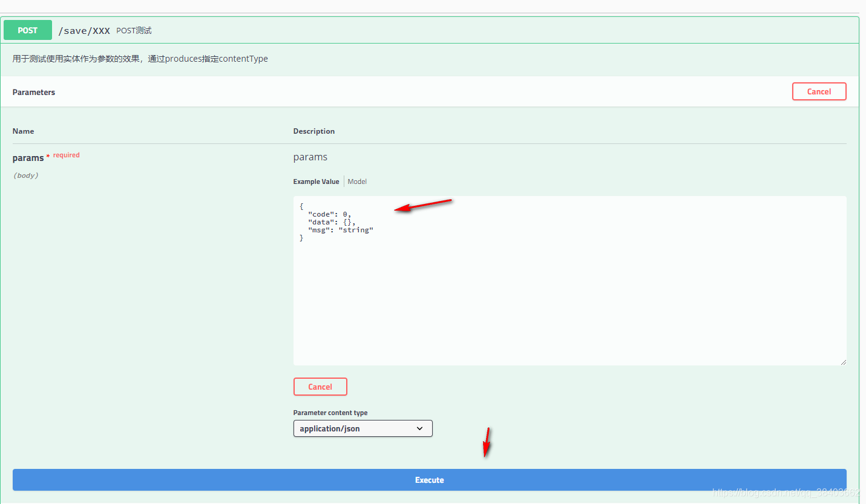Click the "msg": "string" line in JSON
The image size is (866, 504).
(341, 230)
